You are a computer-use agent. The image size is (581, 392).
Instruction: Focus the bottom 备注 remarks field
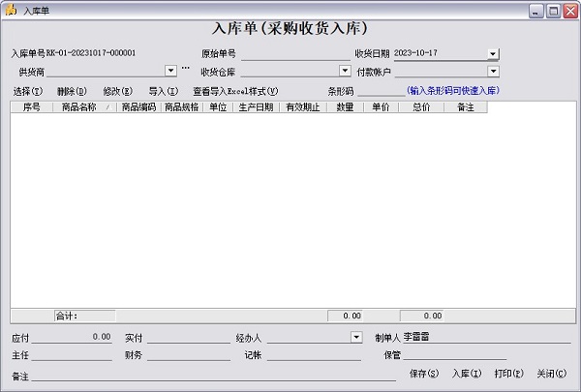tap(214, 377)
